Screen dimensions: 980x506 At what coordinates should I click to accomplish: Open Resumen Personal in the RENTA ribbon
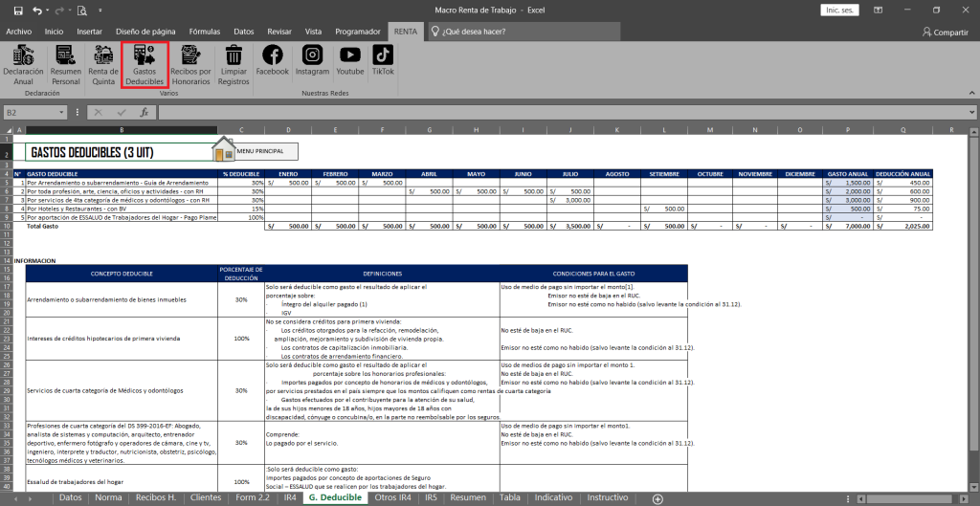66,65
